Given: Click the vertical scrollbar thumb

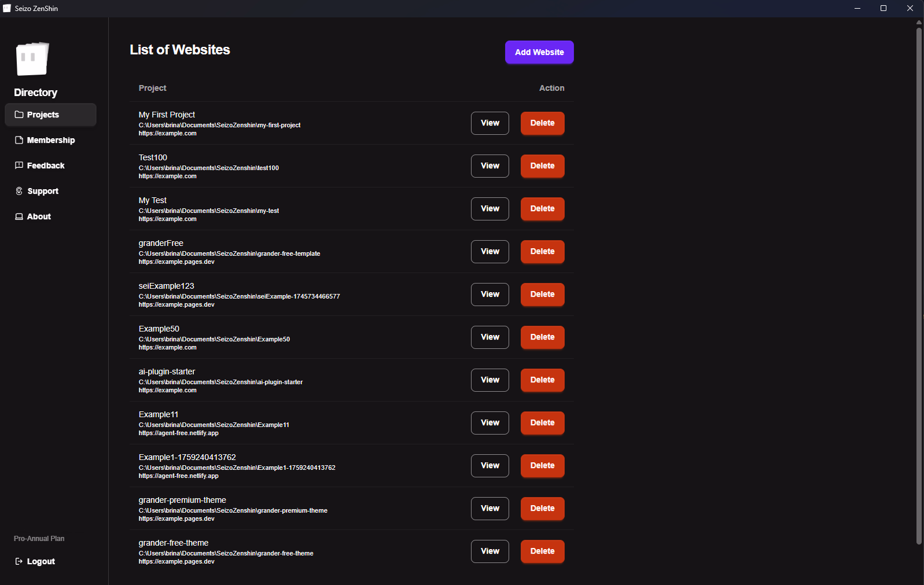Looking at the screenshot, I should coord(919,286).
